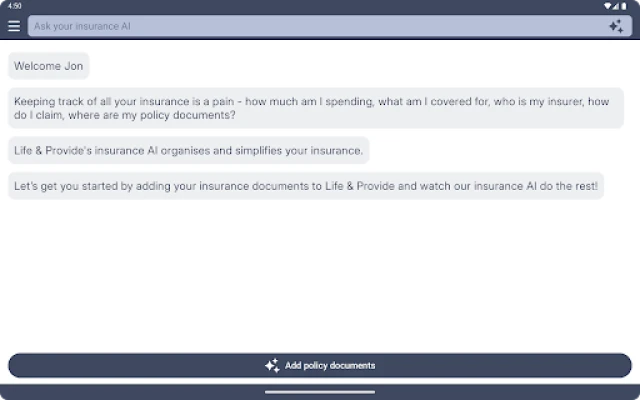Click the 4:50 clock in status bar

tap(13, 6)
